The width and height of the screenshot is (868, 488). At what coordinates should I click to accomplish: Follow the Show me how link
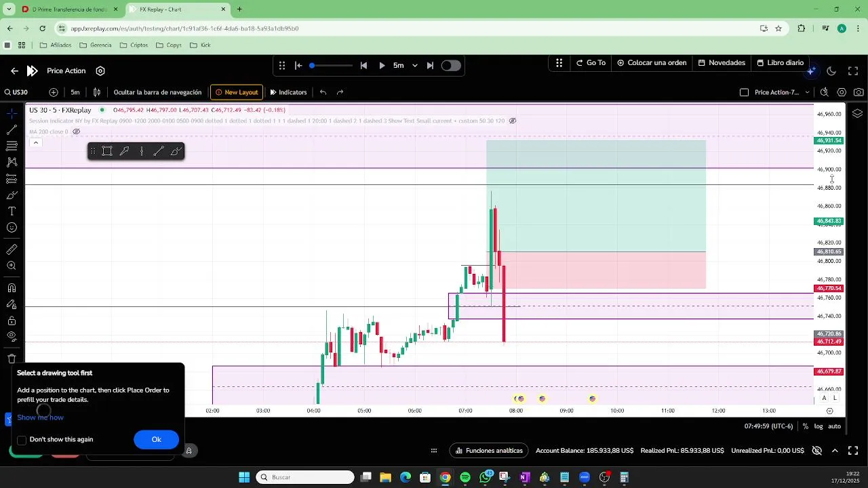(x=40, y=418)
